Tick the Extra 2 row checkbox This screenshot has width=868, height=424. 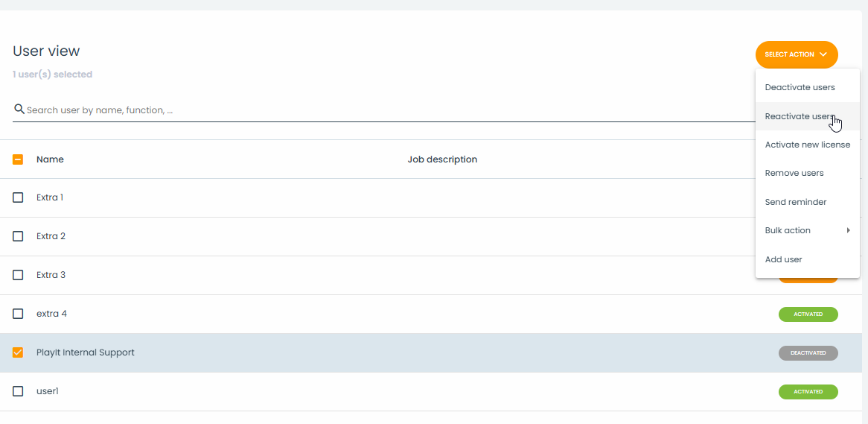click(18, 236)
